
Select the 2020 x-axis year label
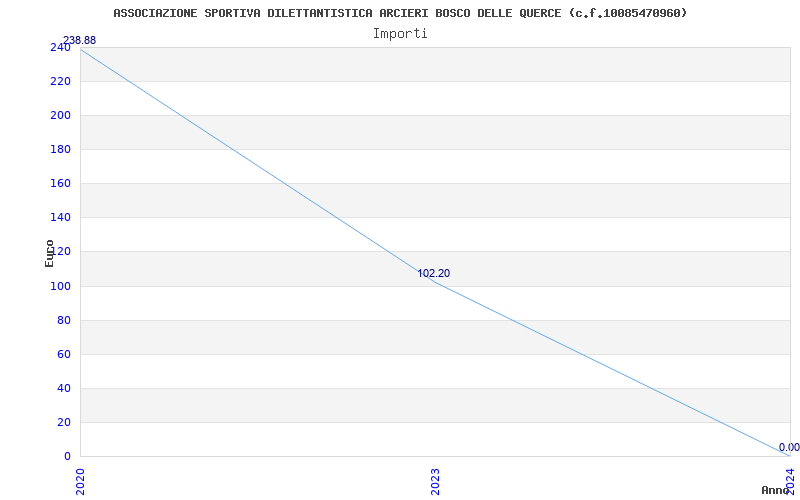point(80,482)
